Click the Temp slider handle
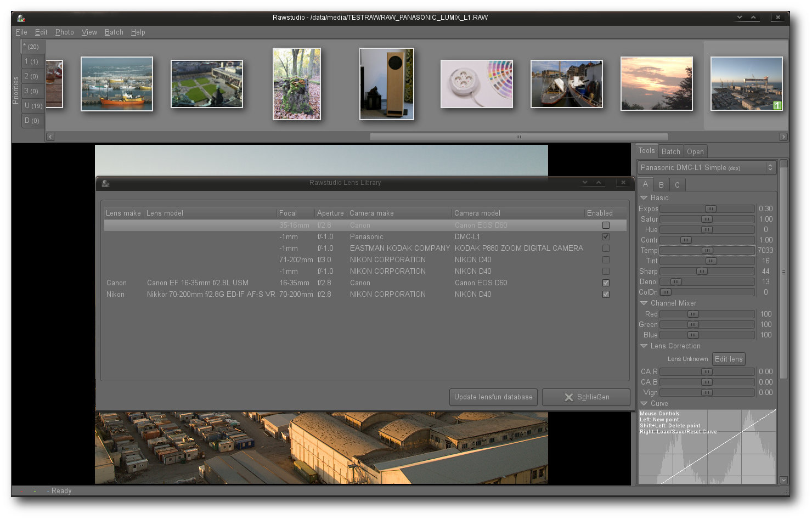Screen dimensions: 812x519 click(x=708, y=250)
